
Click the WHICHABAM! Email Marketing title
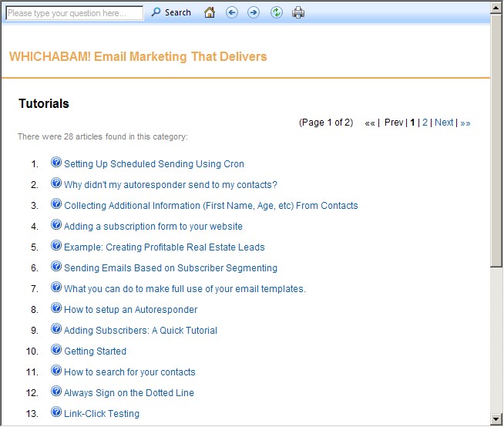tap(138, 56)
